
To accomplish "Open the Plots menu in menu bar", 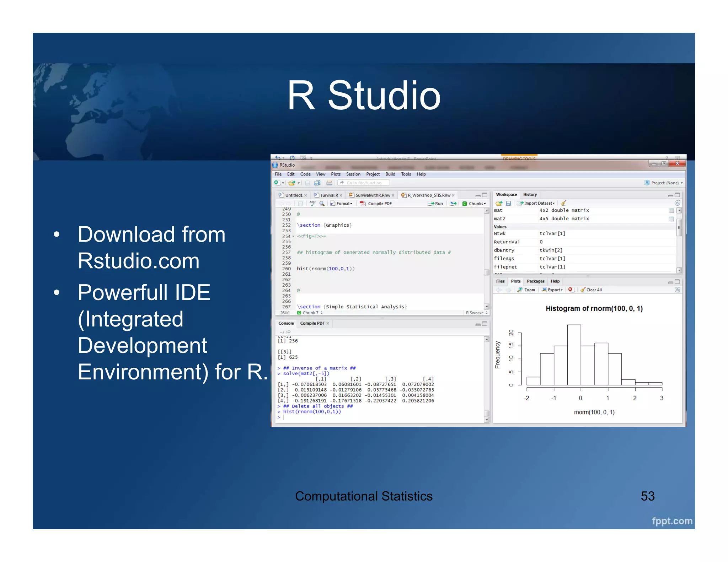I will point(336,174).
